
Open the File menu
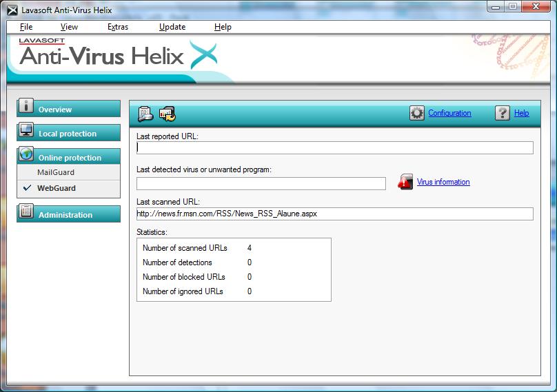26,27
